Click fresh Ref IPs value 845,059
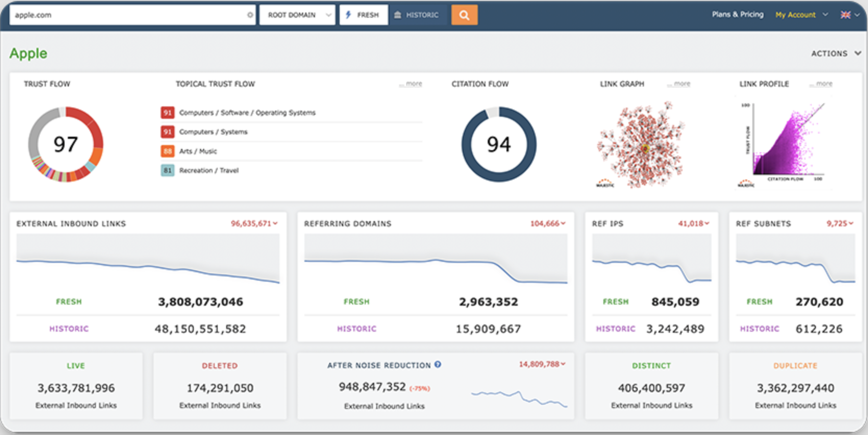The height and width of the screenshot is (435, 868). [675, 302]
